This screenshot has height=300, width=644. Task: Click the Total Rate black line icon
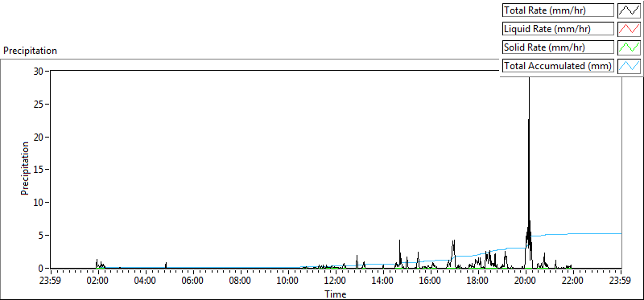[x=629, y=10]
